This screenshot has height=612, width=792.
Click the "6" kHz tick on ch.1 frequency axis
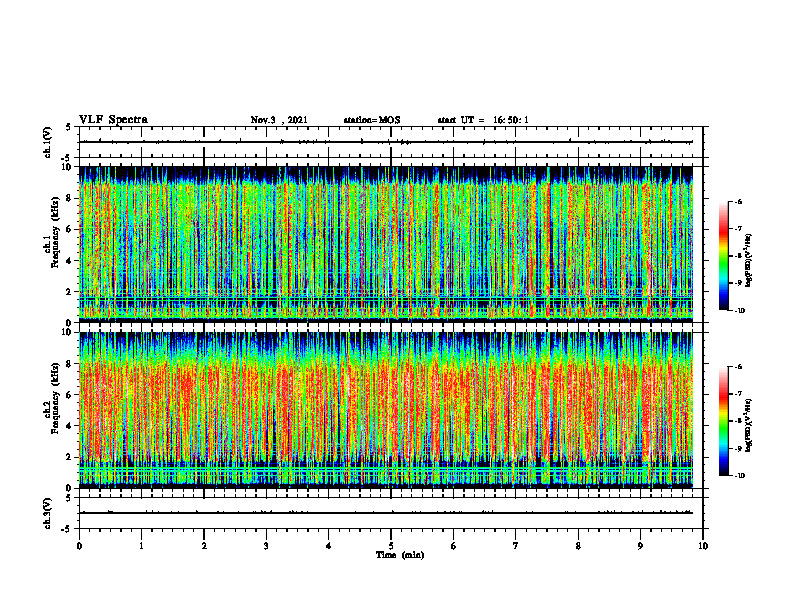(70, 230)
